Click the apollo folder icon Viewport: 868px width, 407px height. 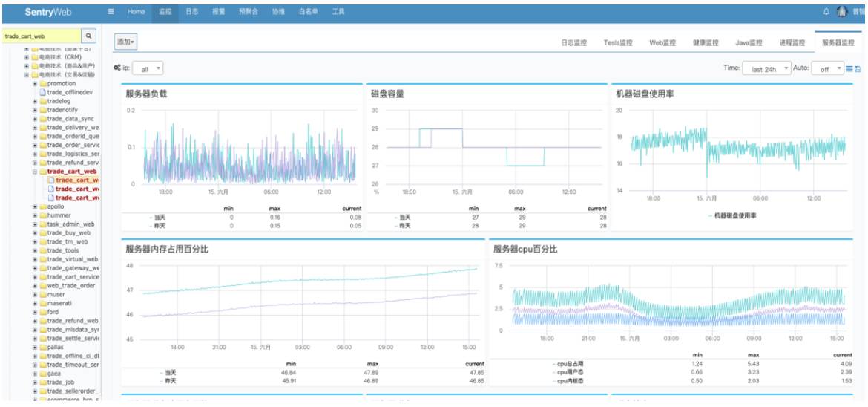(42, 206)
